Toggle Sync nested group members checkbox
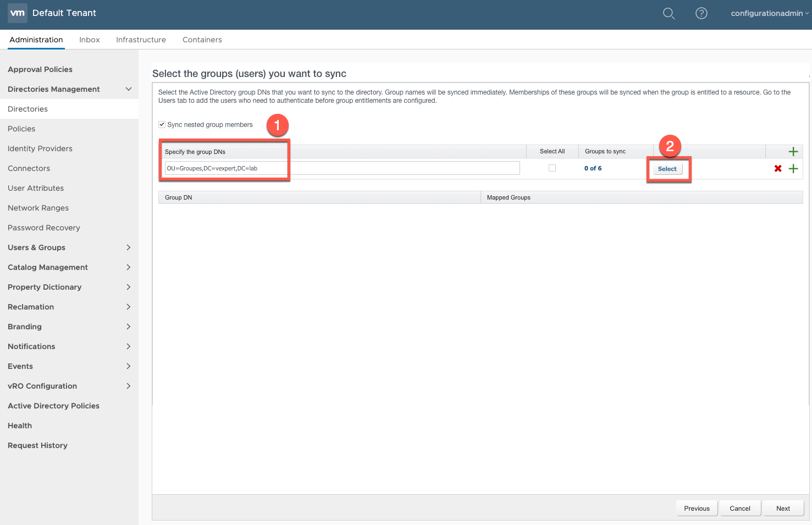This screenshot has width=812, height=525. 162,125
